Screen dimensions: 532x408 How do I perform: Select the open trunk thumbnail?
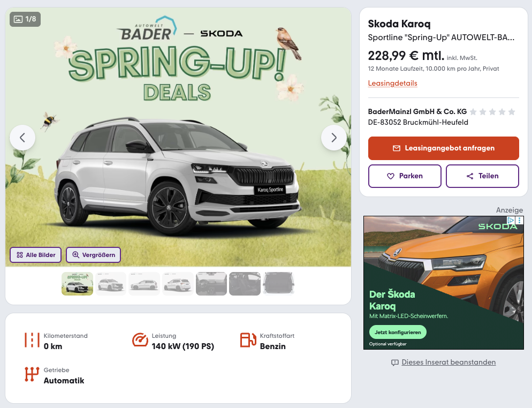(278, 284)
